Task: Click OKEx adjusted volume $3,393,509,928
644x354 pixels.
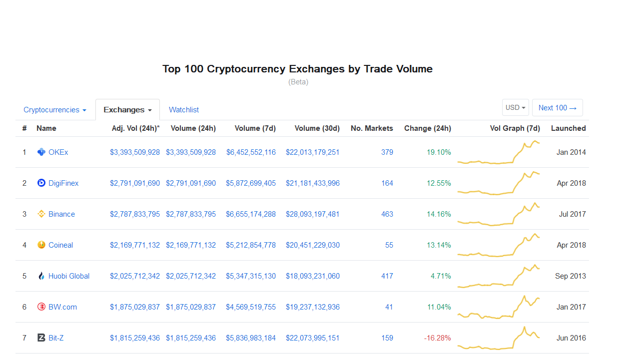Action: (x=135, y=152)
